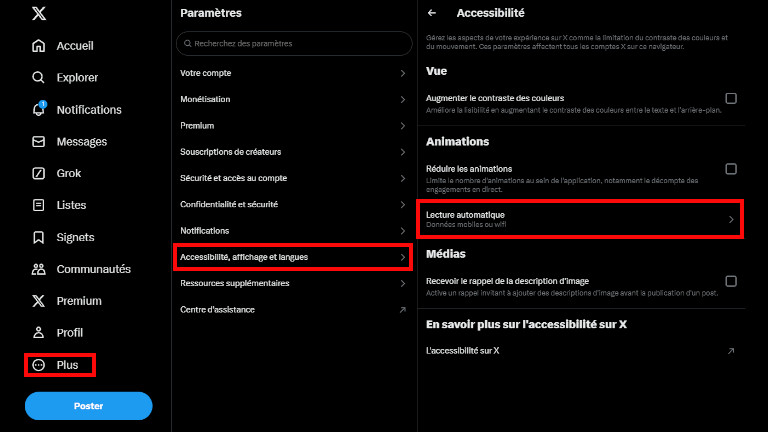This screenshot has height=432, width=768.
Task: Click the Messages envelope icon
Action: tap(38, 142)
